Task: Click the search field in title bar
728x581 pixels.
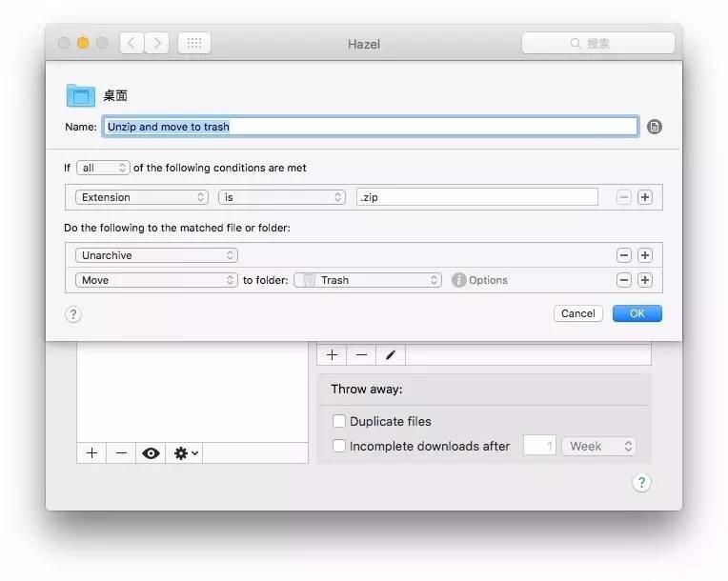Action: click(x=598, y=44)
